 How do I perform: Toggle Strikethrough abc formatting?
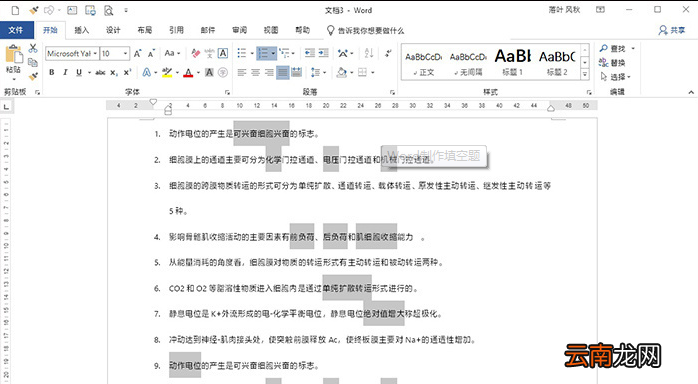tap(101, 73)
